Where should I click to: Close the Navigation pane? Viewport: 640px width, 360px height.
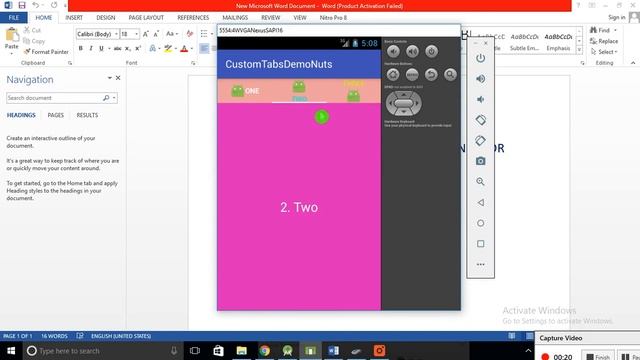point(118,78)
